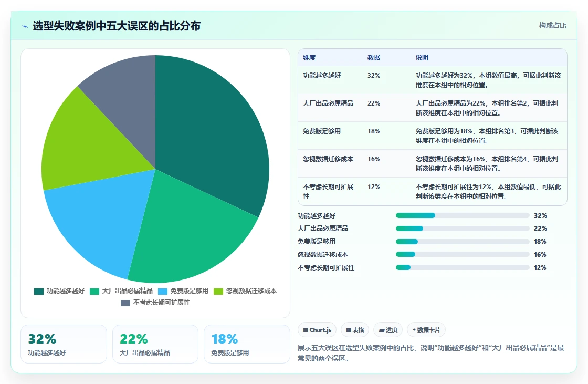
Task: Open the 18% 免费版足够用 stat card
Action: [x=247, y=344]
